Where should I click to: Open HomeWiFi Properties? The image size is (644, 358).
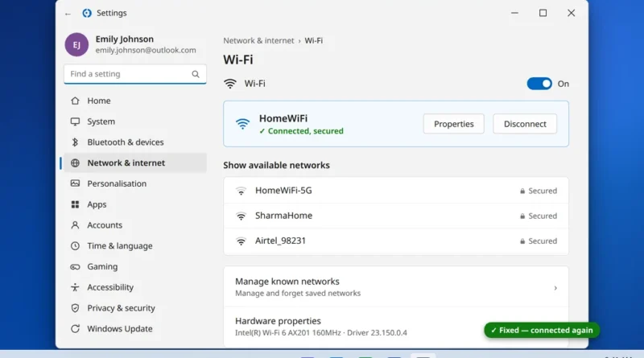454,124
